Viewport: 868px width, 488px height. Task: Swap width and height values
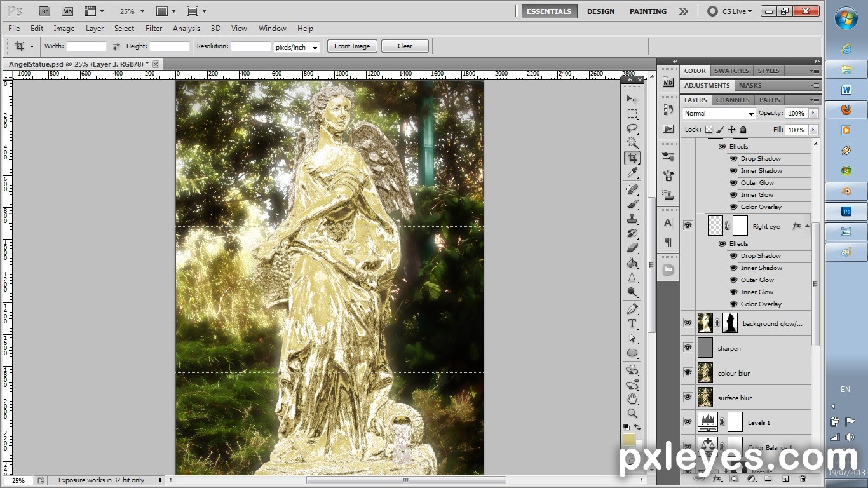(x=116, y=46)
